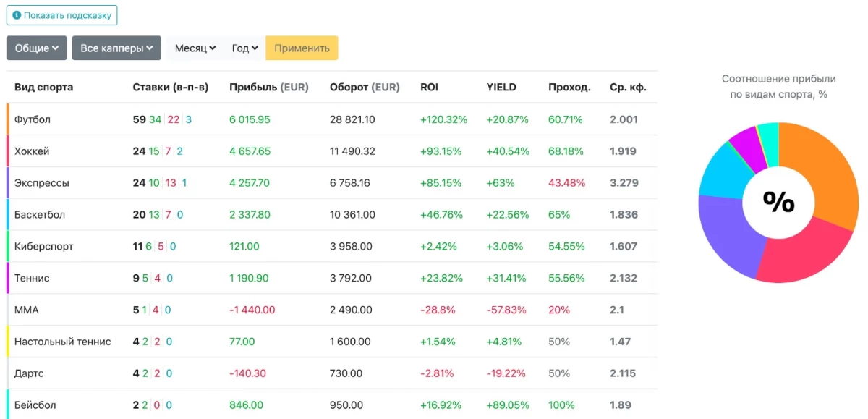Click the percent symbol in the donut center
Image resolution: width=868 pixels, height=419 pixels.
click(778, 203)
